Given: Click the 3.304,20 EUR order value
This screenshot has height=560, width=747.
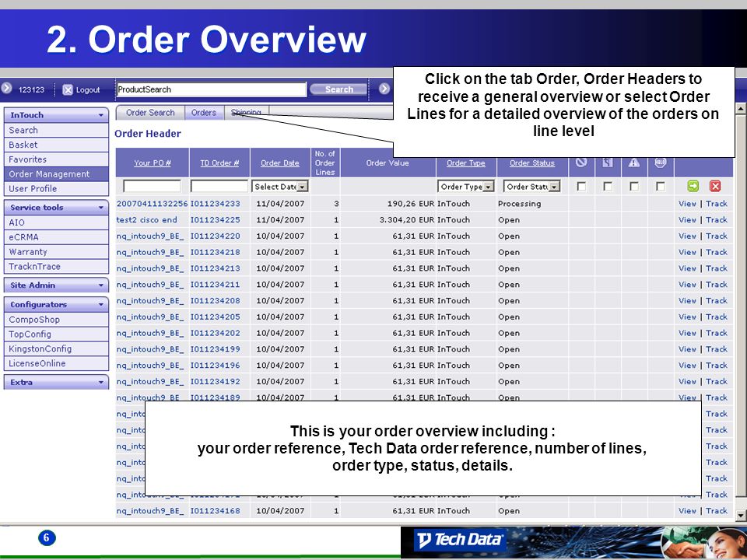Looking at the screenshot, I should [407, 220].
